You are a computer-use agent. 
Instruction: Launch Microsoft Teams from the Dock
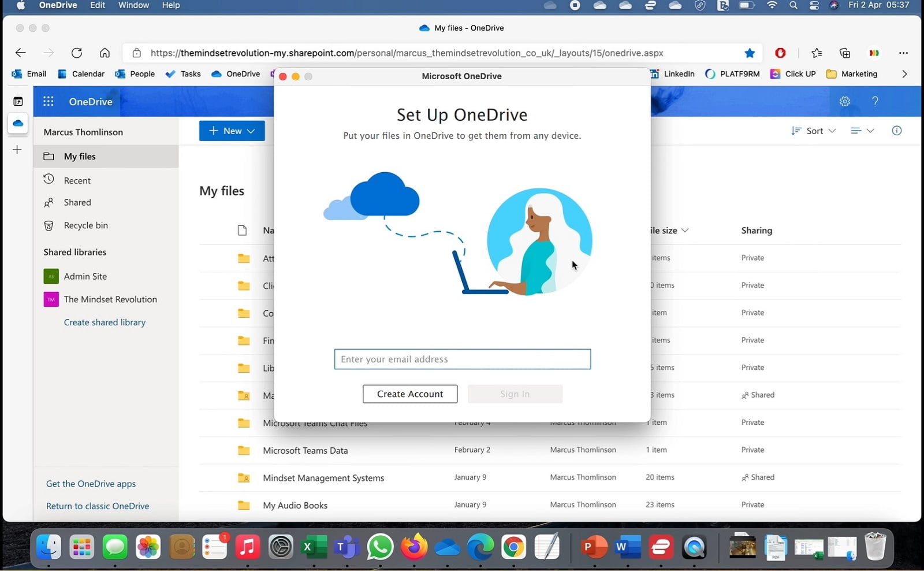(x=347, y=547)
